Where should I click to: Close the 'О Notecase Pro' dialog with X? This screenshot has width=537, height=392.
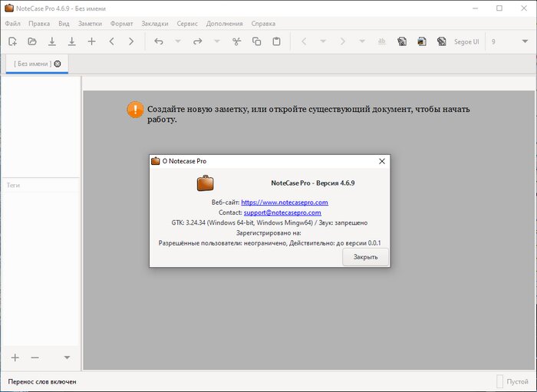click(x=382, y=161)
